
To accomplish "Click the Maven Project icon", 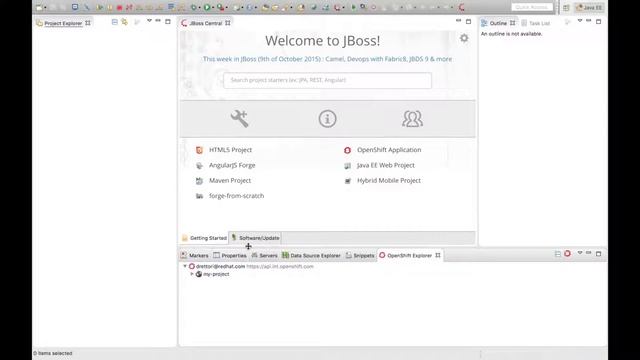I will pyautogui.click(x=199, y=181).
